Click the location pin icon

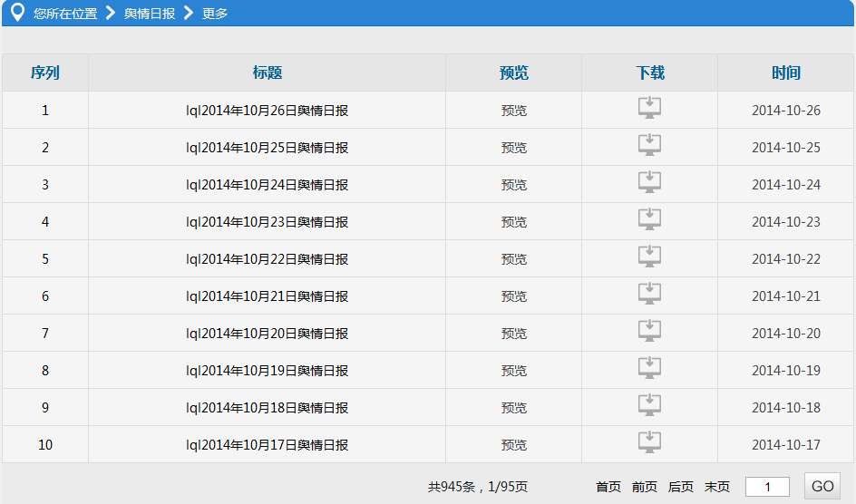pyautogui.click(x=16, y=13)
